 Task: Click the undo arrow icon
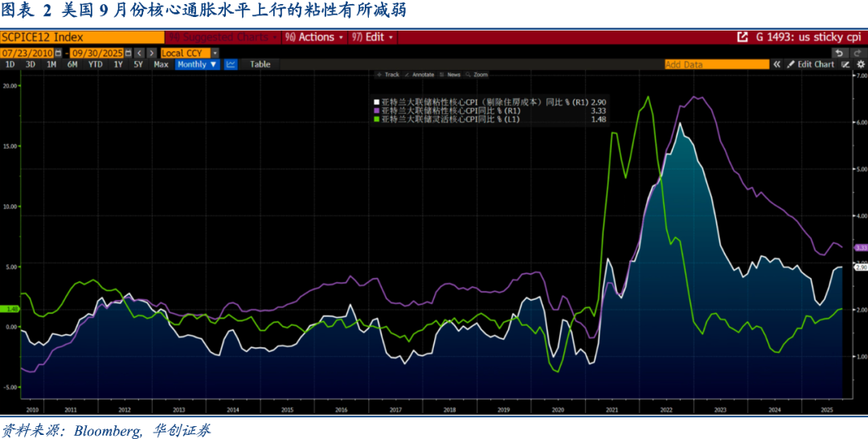coord(839,53)
